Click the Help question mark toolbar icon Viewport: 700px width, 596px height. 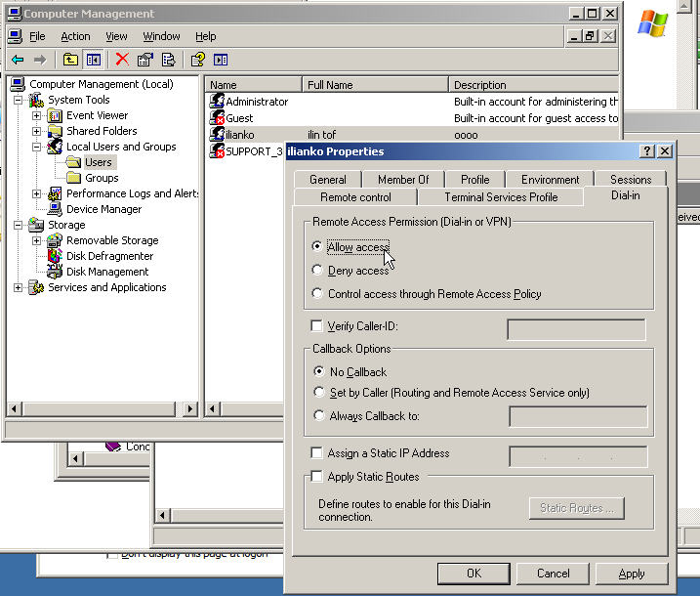(x=198, y=60)
